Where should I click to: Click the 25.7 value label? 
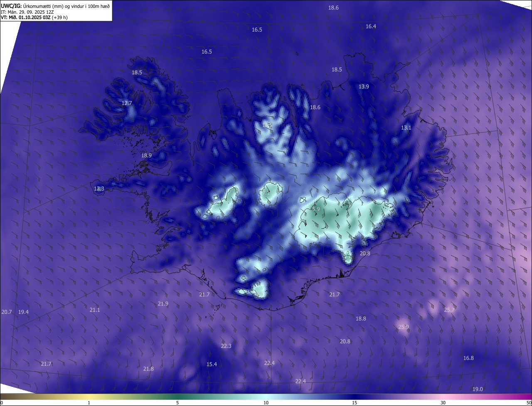[449, 310]
